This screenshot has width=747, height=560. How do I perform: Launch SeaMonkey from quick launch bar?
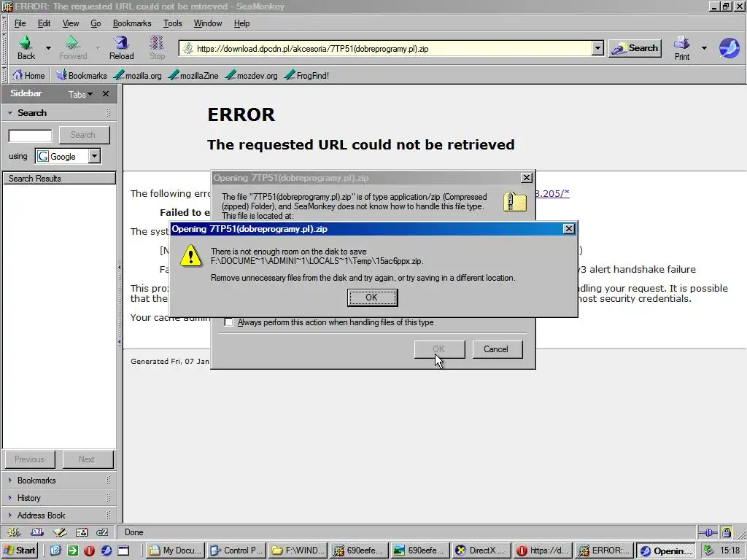tap(106, 551)
